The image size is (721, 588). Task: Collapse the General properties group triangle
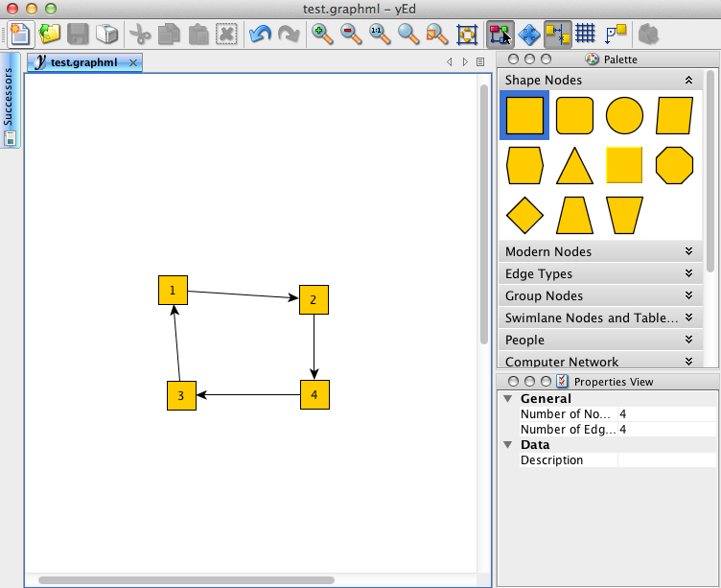pos(507,399)
